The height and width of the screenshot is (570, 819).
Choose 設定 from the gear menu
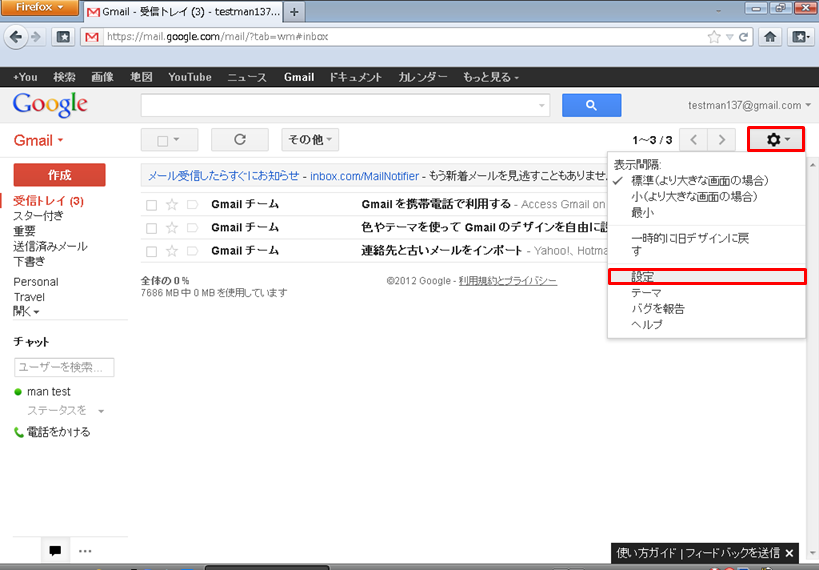pos(707,276)
